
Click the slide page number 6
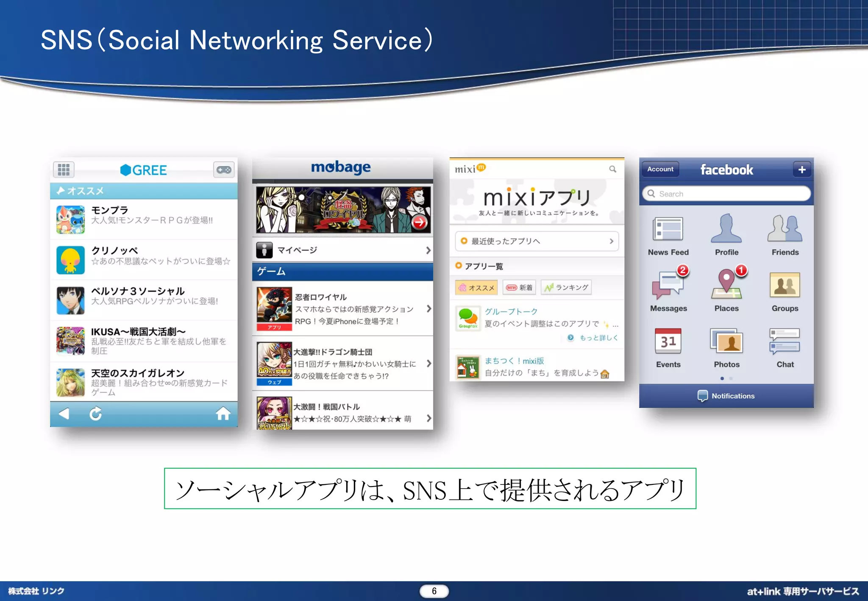tap(434, 591)
